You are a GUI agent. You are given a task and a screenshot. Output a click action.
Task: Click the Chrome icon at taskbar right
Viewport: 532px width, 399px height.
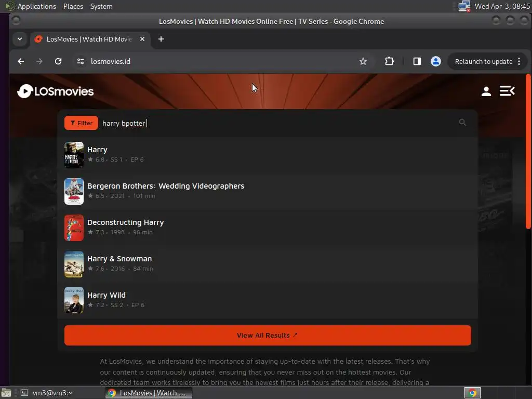(472, 393)
